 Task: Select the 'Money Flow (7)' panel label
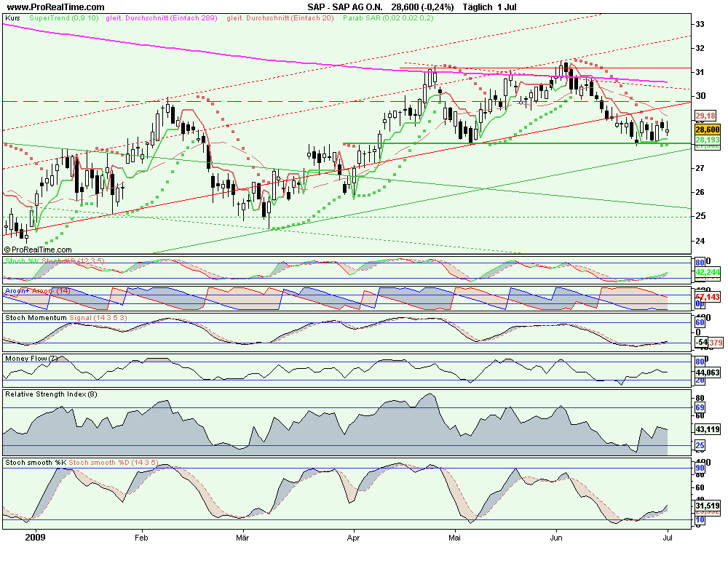click(31, 359)
